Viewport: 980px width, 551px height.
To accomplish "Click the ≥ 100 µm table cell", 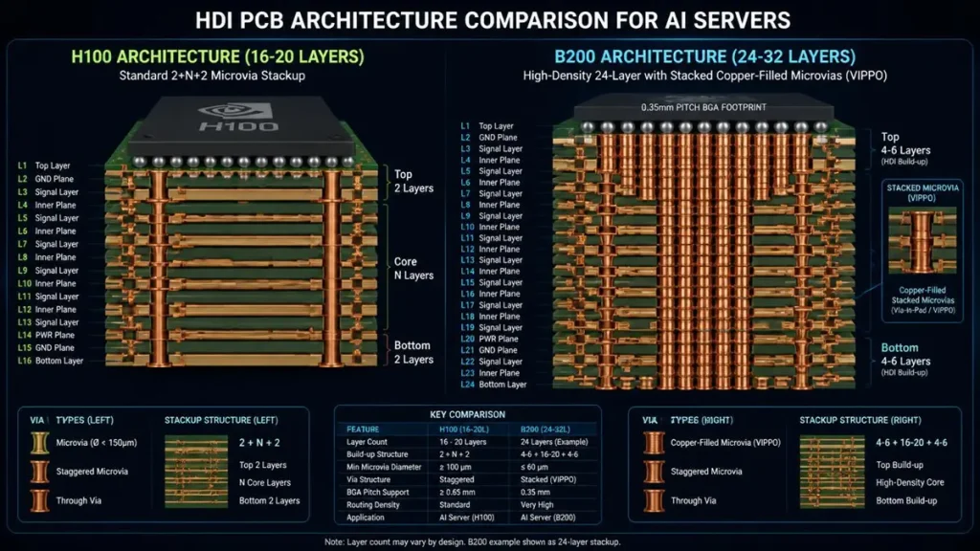I will point(455,467).
